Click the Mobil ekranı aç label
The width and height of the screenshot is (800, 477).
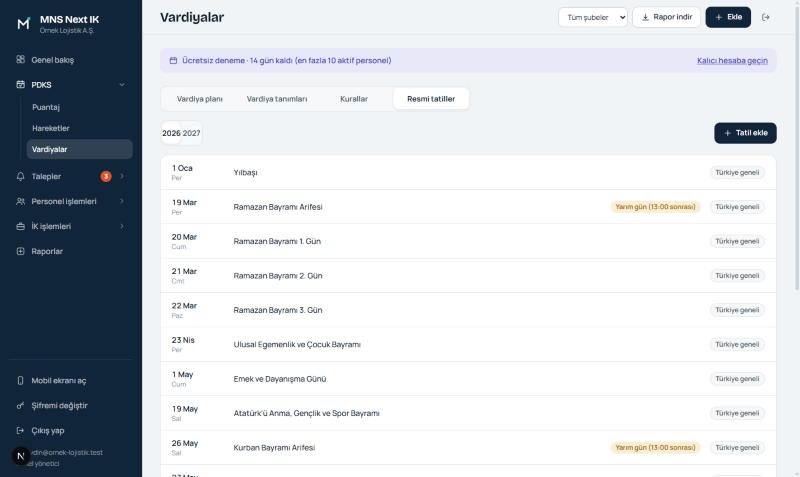(59, 381)
